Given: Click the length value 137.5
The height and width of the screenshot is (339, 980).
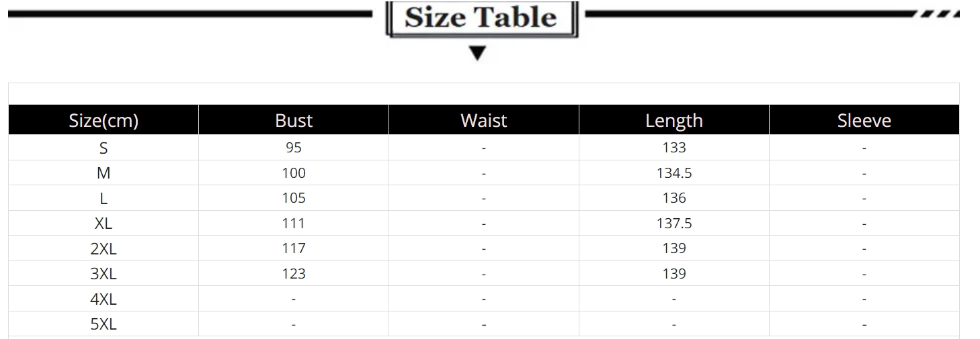Looking at the screenshot, I should (674, 224).
